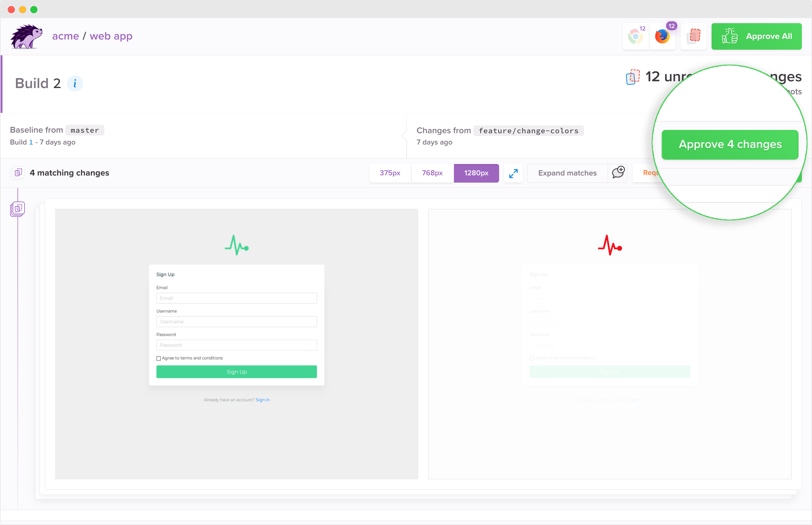
Task: Click Expand matches button
Action: pos(567,173)
